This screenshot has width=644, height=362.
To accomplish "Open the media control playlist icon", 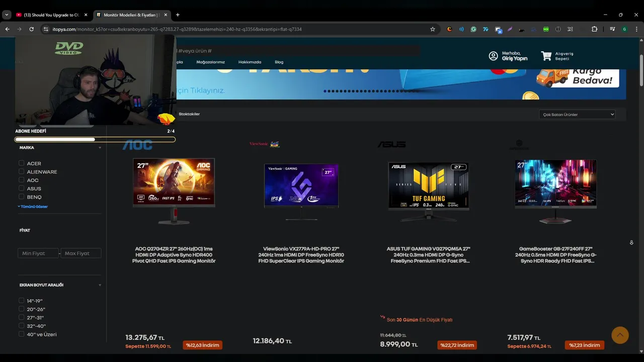I will (x=612, y=29).
